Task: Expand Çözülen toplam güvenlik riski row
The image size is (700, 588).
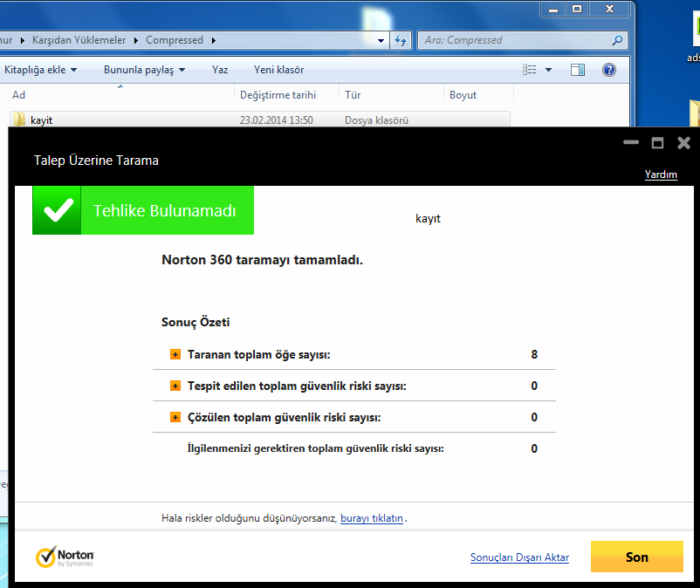Action: (175, 418)
